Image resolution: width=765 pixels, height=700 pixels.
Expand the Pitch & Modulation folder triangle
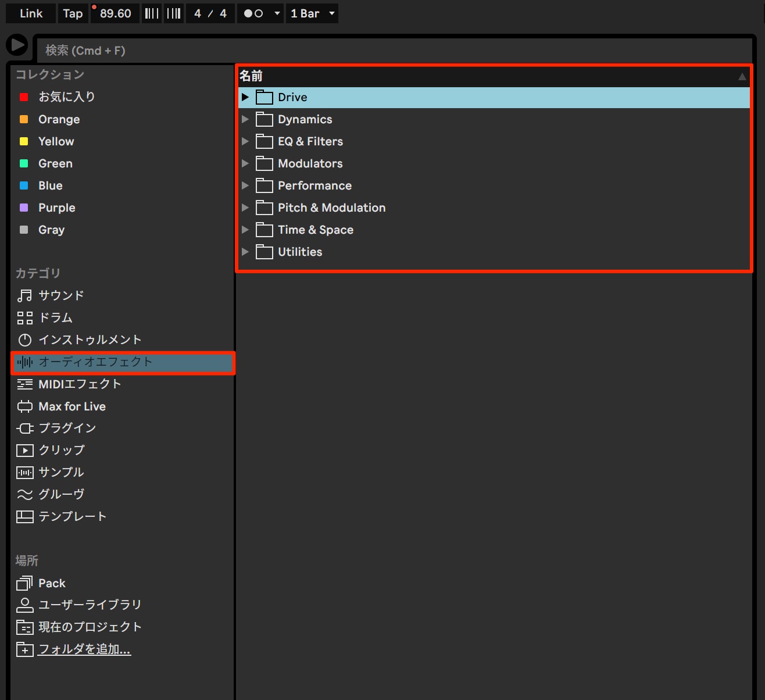pyautogui.click(x=245, y=208)
